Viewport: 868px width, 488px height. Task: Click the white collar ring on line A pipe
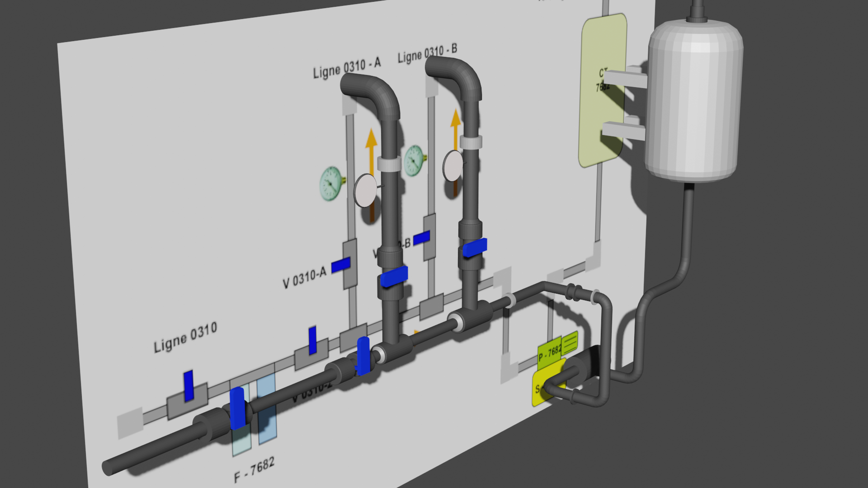tap(389, 164)
